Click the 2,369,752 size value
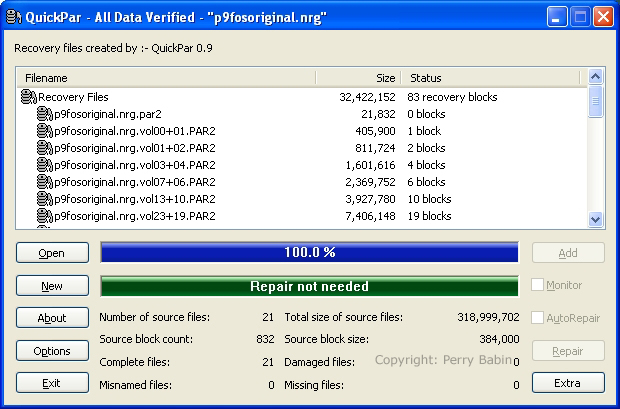 pos(370,182)
